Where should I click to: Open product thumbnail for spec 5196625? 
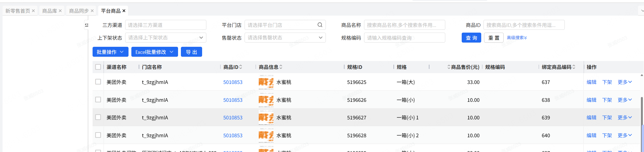266,82
